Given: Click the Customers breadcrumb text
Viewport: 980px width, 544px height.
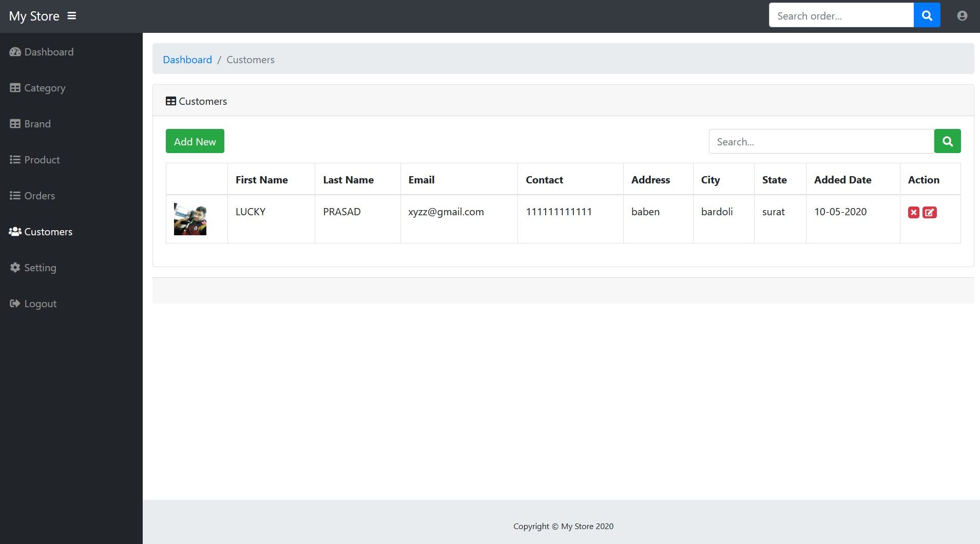Looking at the screenshot, I should (x=251, y=60).
